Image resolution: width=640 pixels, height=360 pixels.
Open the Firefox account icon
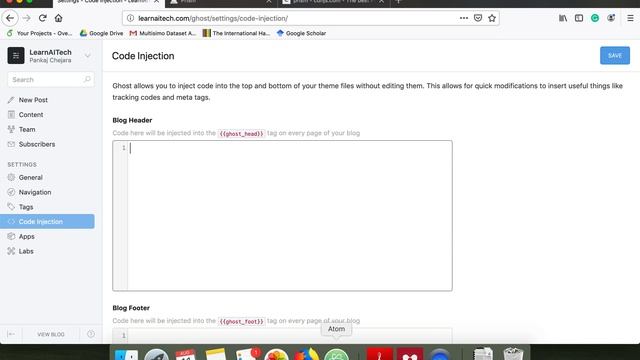coord(611,18)
